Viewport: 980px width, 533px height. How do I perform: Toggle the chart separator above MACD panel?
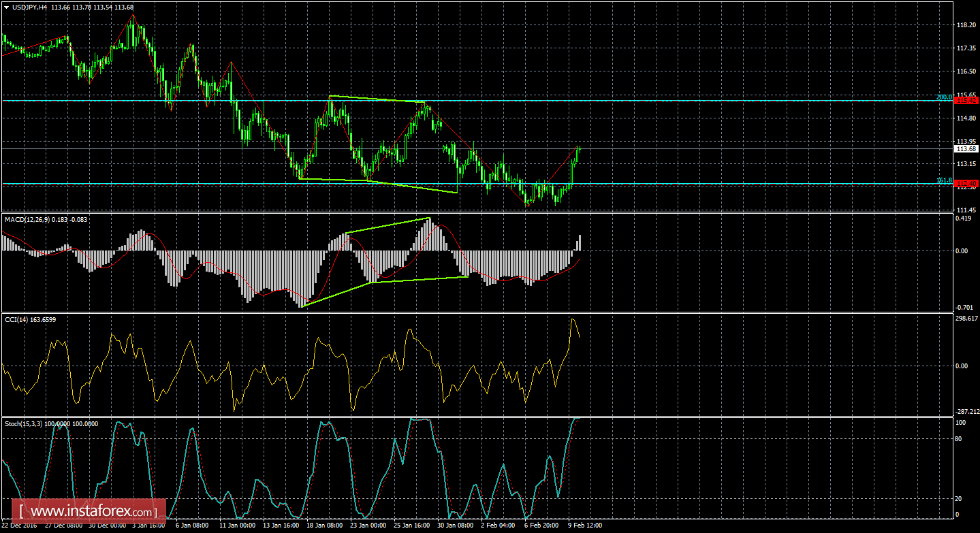pyautogui.click(x=477, y=211)
